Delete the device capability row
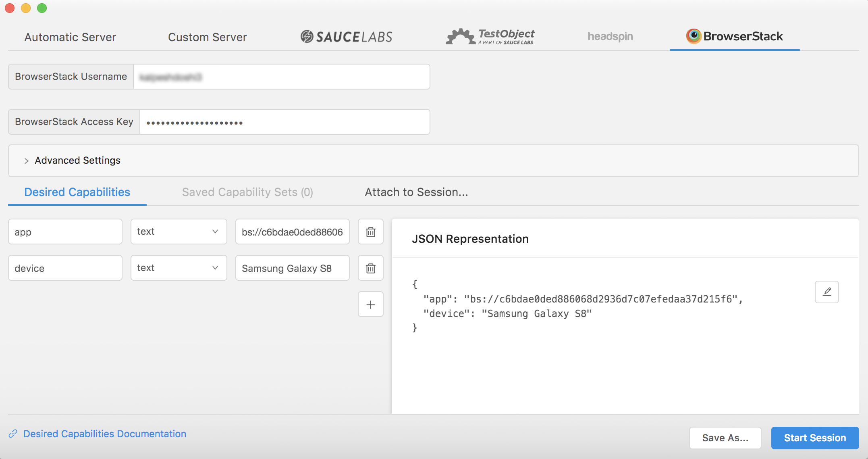The image size is (868, 459). [370, 268]
